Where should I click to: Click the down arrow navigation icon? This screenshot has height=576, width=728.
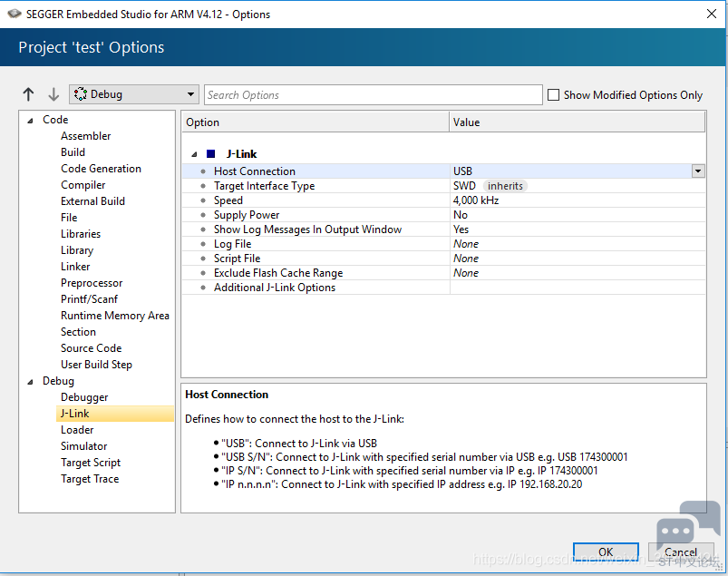[x=53, y=94]
